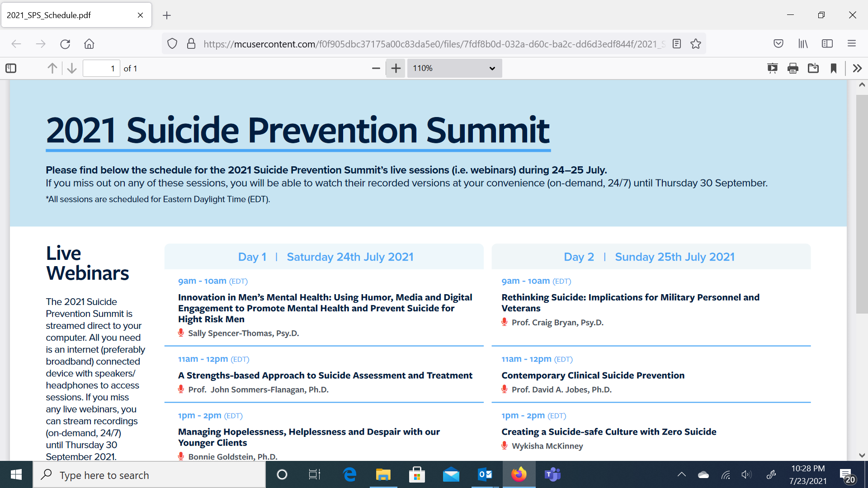
Task: Expand the PDF tools chevron menu
Action: tap(857, 68)
